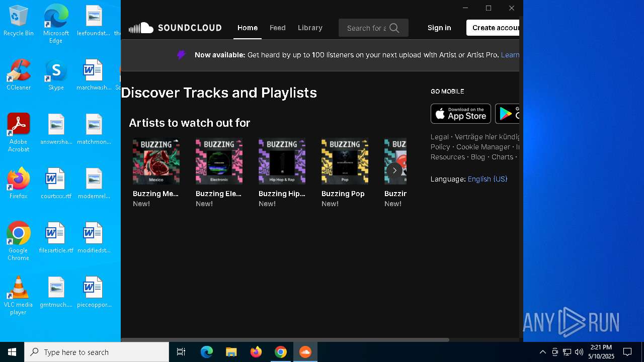Switch to the Library tab
Screen dimensions: 644x362
tap(310, 28)
